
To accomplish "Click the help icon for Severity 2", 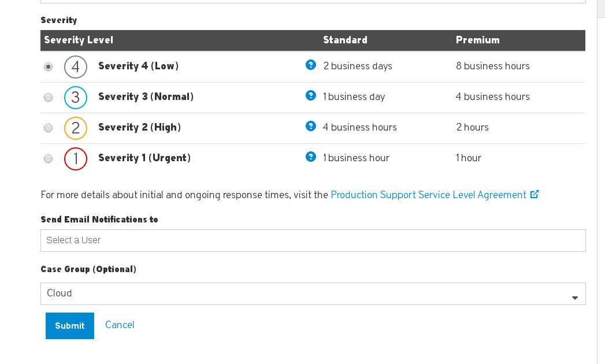I will (310, 126).
